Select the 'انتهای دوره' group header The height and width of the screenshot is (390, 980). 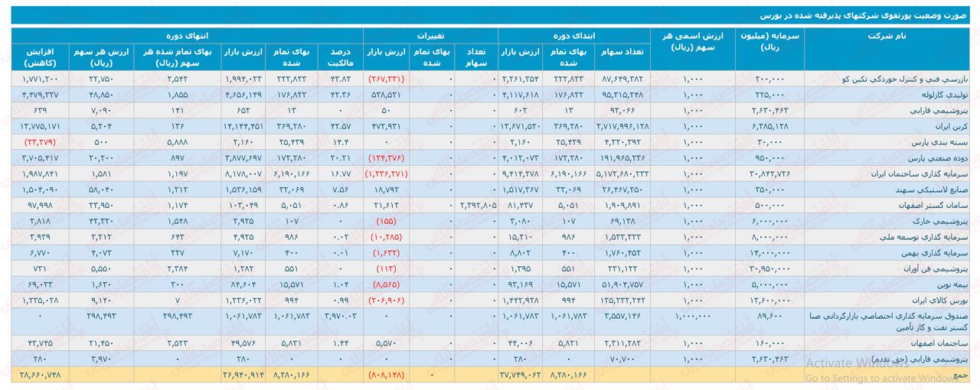[x=187, y=36]
